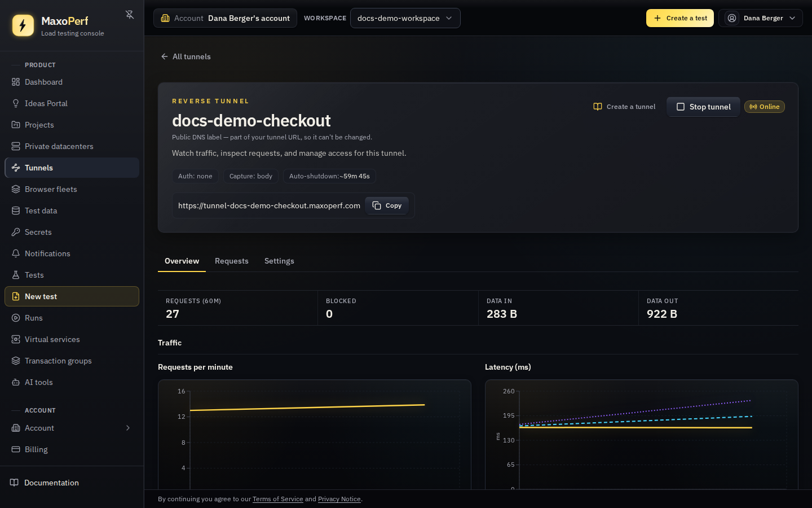812x508 pixels.
Task: Click the Transaction groups stack icon
Action: click(x=16, y=361)
